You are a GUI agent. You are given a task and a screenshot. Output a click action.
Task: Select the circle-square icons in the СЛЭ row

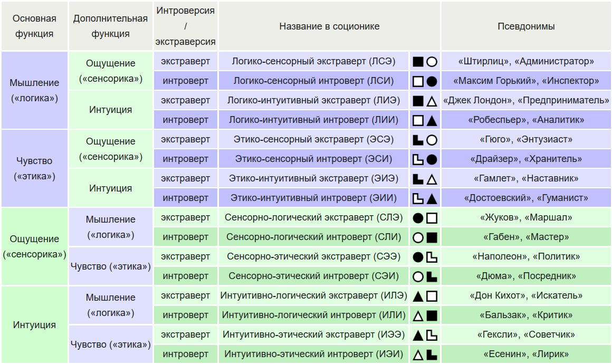coord(425,218)
